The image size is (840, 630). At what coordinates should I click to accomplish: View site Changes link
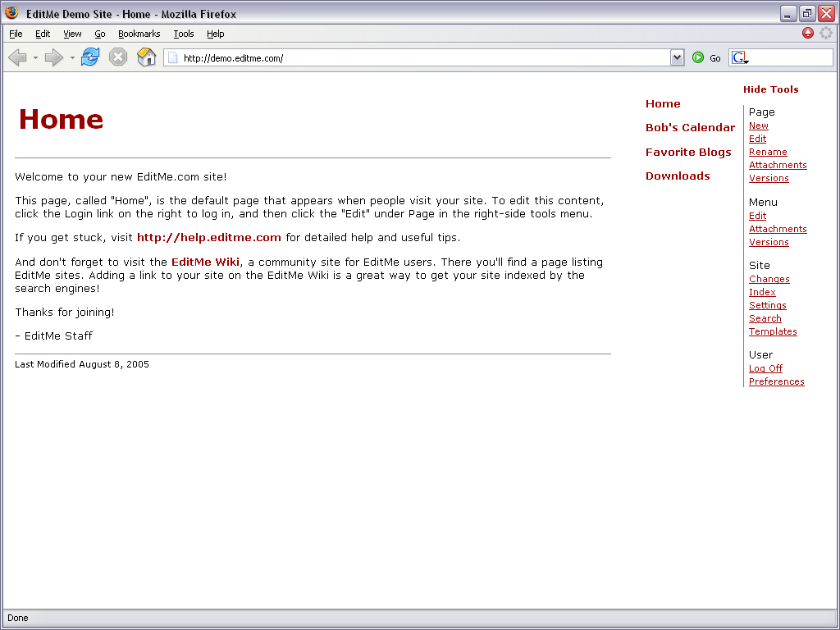pos(769,279)
